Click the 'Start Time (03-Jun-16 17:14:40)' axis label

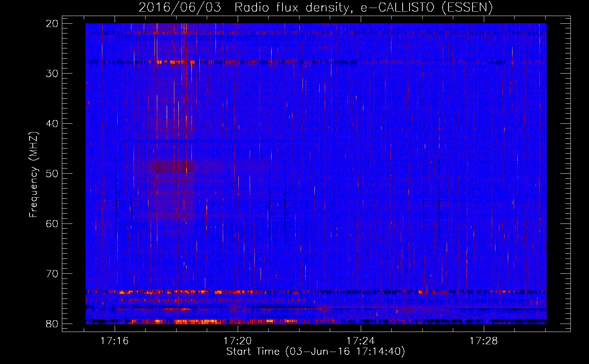[316, 352]
